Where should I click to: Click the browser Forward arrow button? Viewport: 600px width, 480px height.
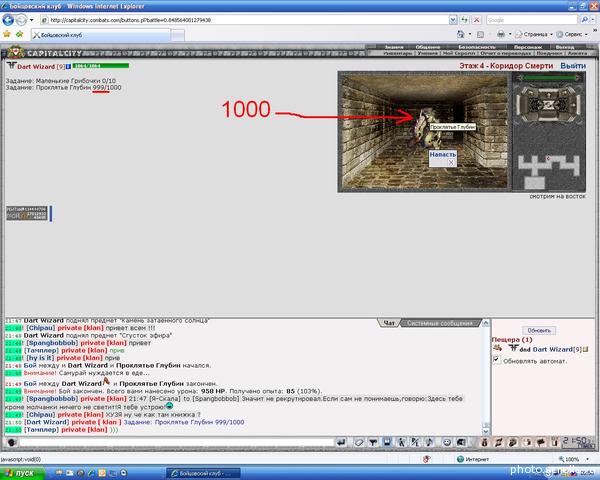tap(21, 20)
